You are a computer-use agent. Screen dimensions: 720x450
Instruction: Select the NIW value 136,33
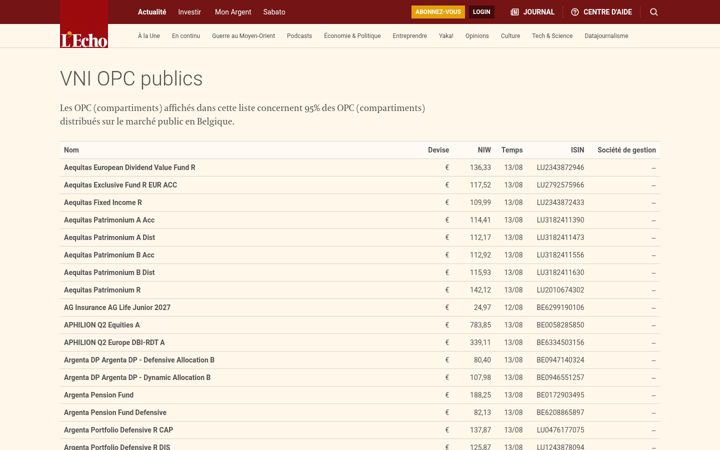click(480, 168)
